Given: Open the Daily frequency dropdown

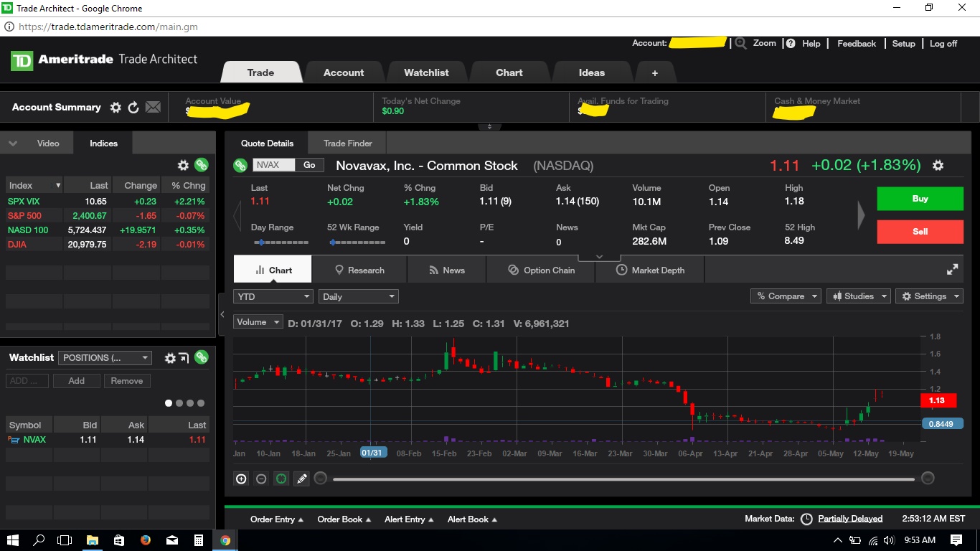Looking at the screenshot, I should click(358, 296).
